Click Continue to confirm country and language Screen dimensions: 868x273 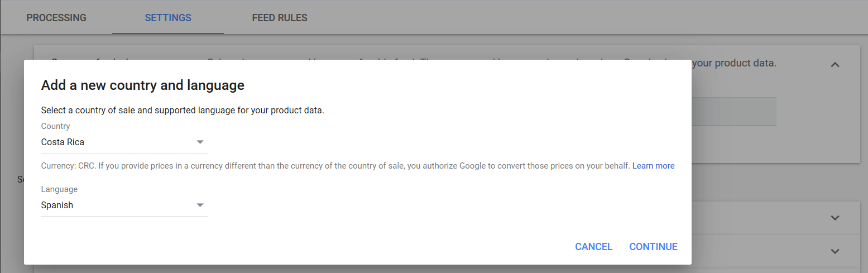(653, 247)
